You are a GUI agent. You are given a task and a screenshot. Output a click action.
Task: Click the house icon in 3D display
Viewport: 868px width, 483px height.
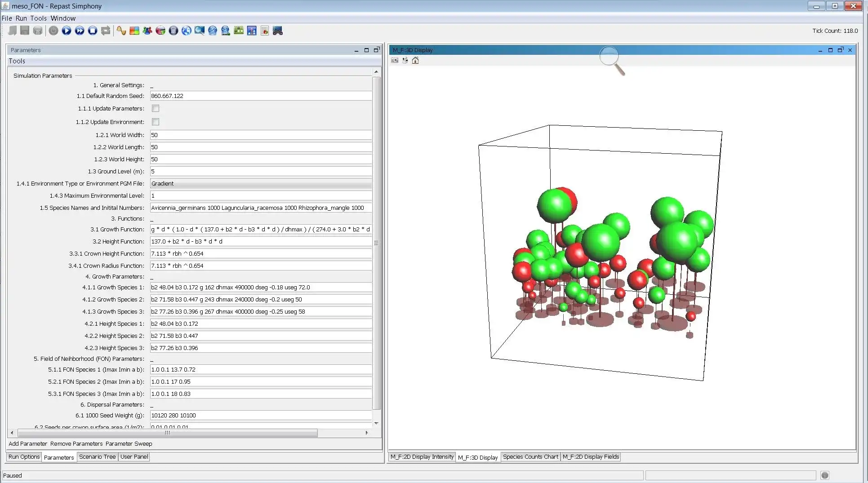(x=415, y=61)
